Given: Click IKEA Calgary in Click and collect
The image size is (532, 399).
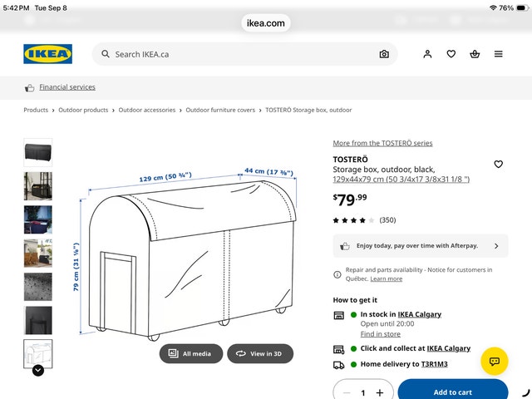Looking at the screenshot, I should pos(449,348).
